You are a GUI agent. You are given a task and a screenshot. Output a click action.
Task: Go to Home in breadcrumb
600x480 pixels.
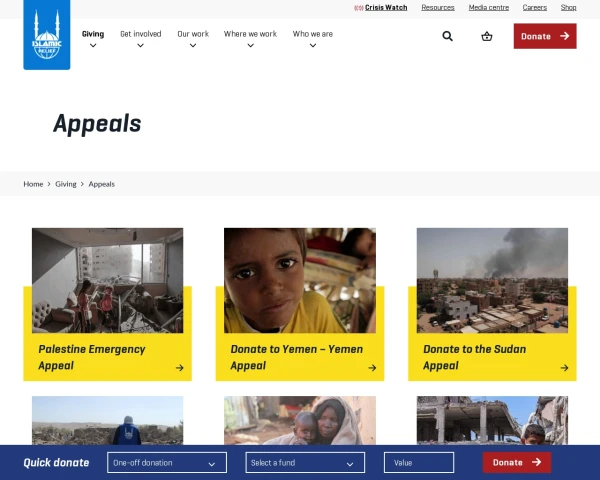pyautogui.click(x=33, y=184)
